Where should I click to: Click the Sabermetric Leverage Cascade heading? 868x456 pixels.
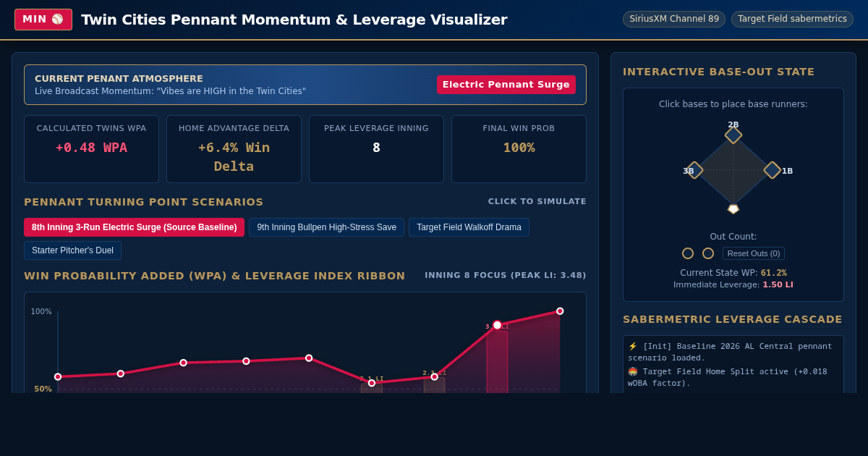click(x=733, y=319)
